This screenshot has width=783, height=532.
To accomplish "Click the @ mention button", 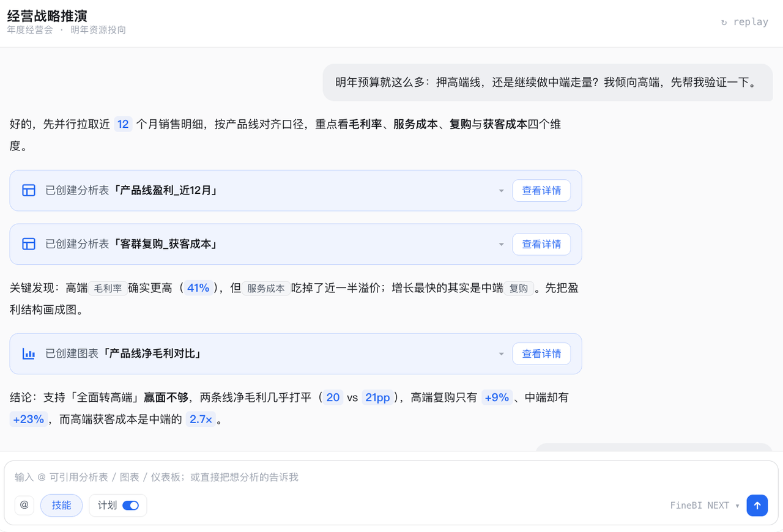I will coord(24,505).
